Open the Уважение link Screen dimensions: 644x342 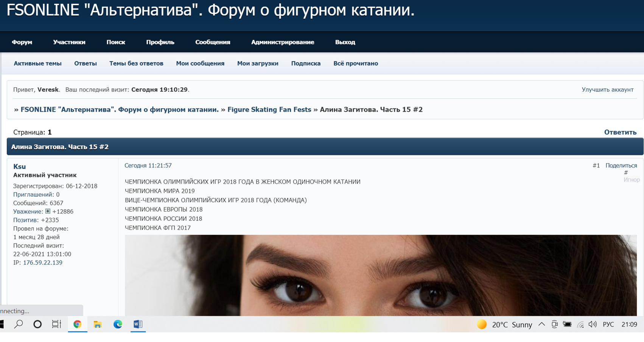pos(28,212)
